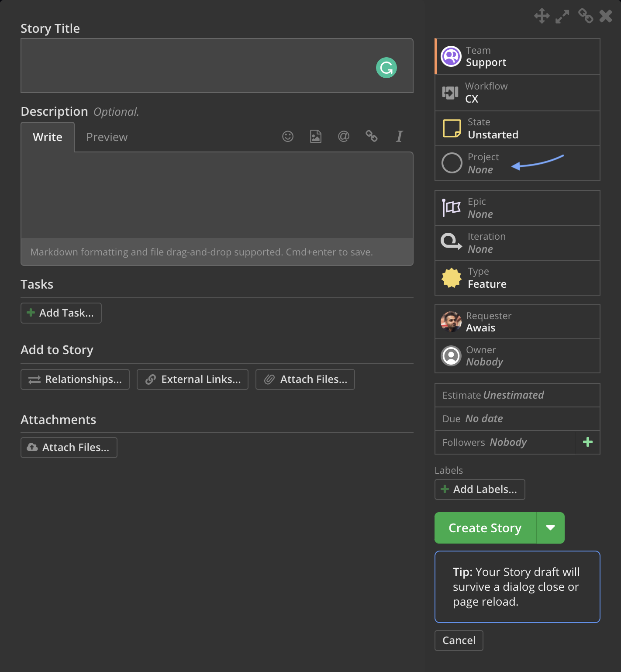Select the Owner Nobody field

click(x=517, y=356)
